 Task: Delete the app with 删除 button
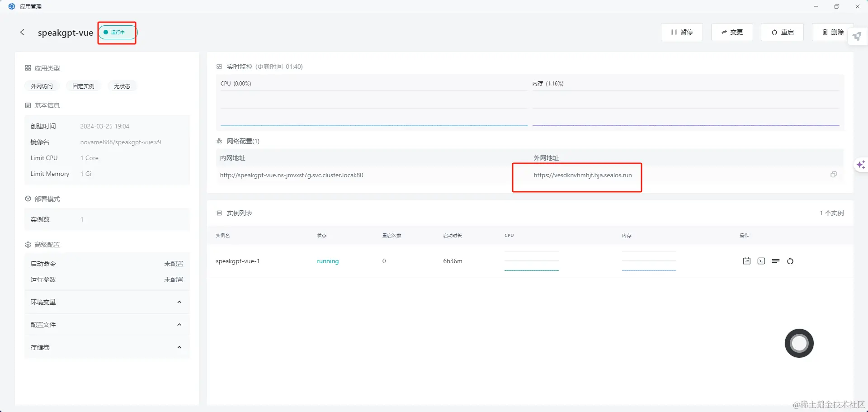pos(832,32)
